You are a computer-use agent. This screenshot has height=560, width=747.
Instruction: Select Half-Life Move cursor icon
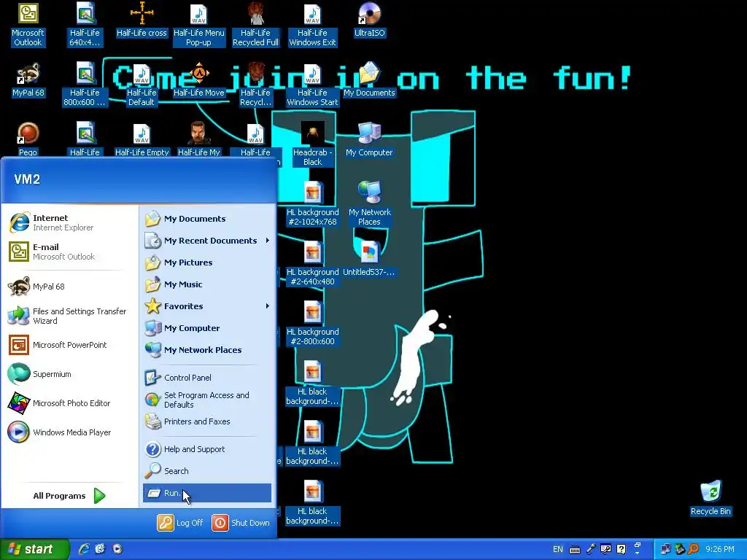(x=198, y=80)
